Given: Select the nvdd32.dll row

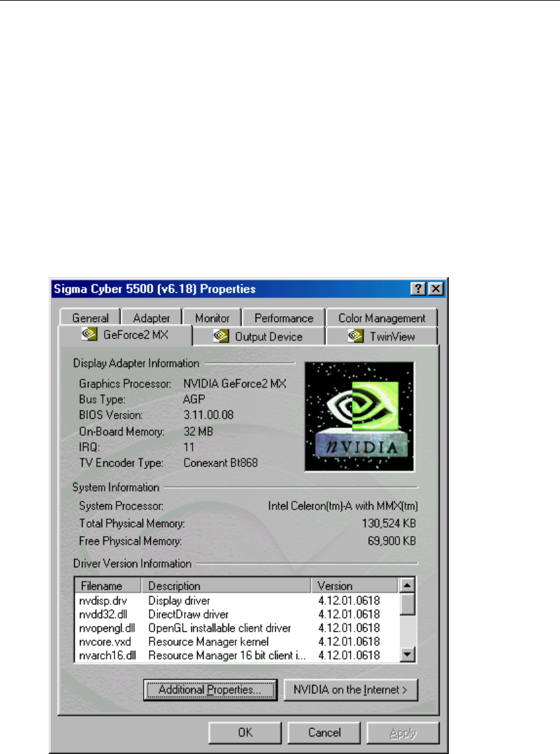Looking at the screenshot, I should [x=237, y=614].
